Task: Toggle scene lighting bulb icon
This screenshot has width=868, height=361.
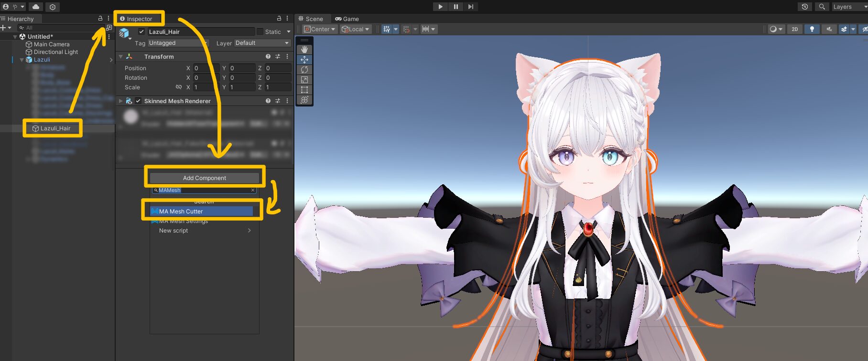Action: tap(812, 29)
